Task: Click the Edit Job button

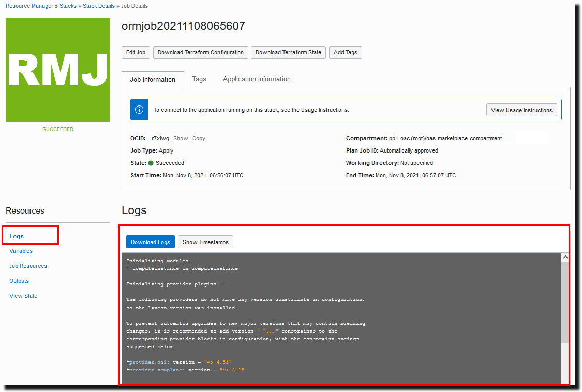Action: coord(136,52)
